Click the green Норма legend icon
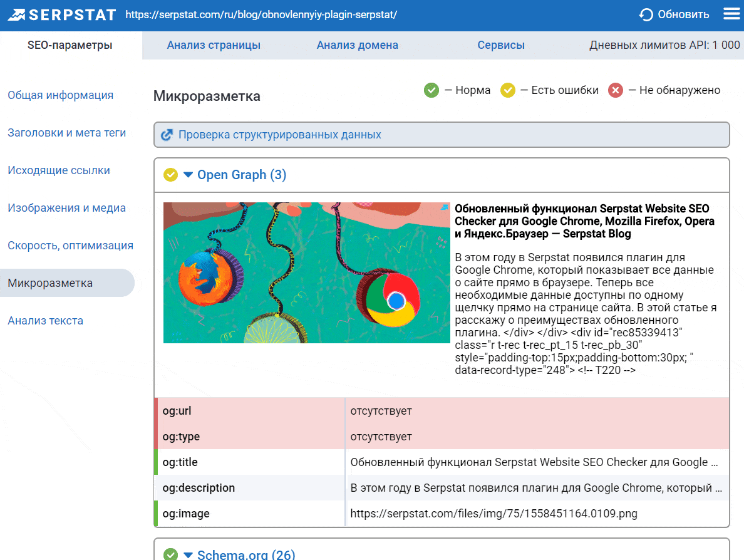The width and height of the screenshot is (744, 560). click(x=431, y=90)
